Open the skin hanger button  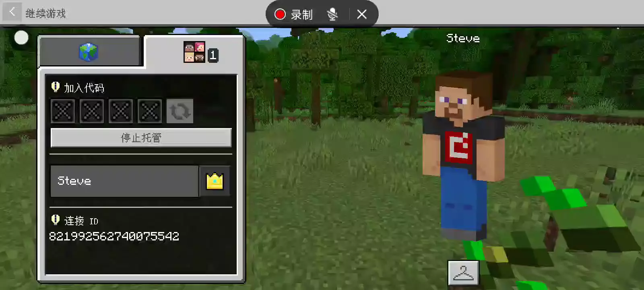pyautogui.click(x=463, y=273)
